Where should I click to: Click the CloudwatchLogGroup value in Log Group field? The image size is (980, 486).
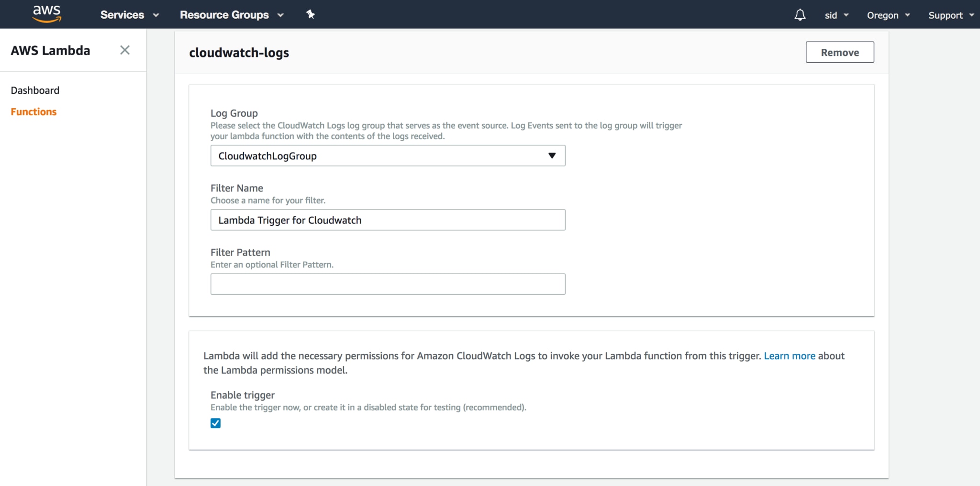point(267,156)
